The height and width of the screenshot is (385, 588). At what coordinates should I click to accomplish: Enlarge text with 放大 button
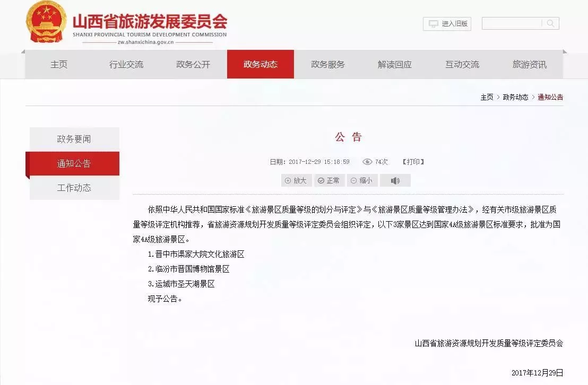pos(296,181)
